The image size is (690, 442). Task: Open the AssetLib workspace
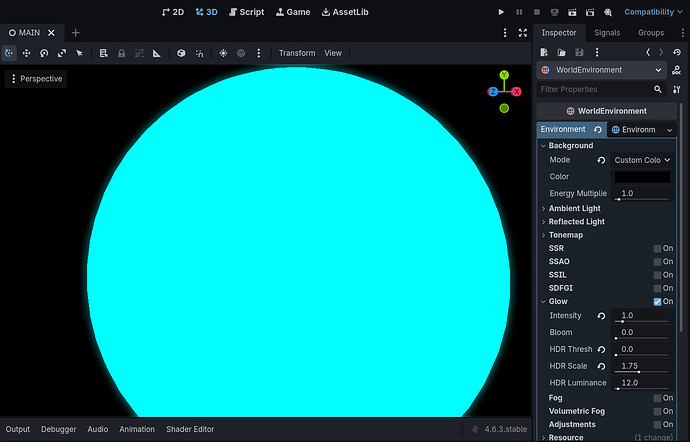[x=345, y=12]
